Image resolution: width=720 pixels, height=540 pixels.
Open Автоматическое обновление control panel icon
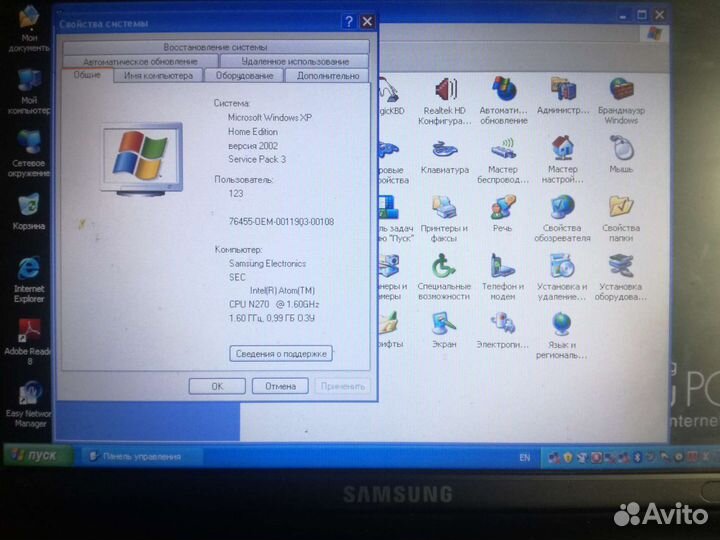[503, 100]
